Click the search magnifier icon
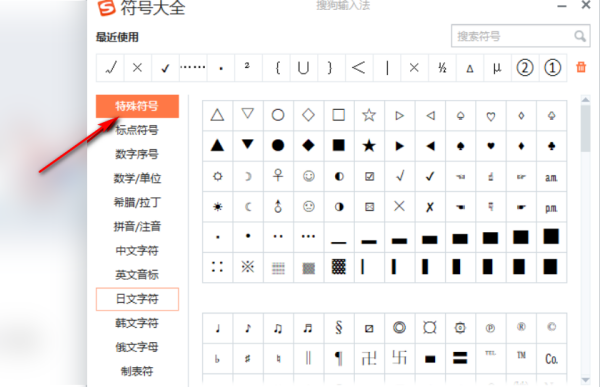Image resolution: width=600 pixels, height=387 pixels. [x=580, y=36]
